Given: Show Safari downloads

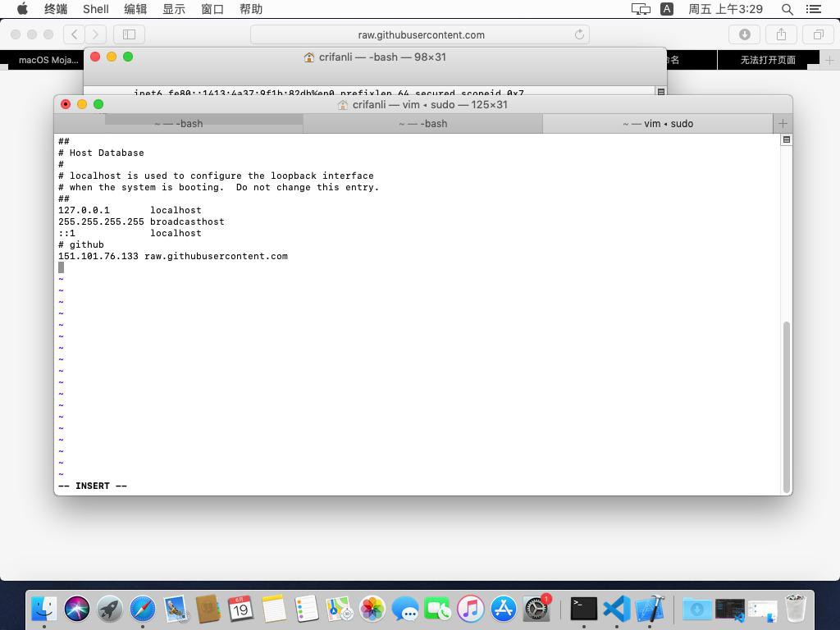Looking at the screenshot, I should (745, 34).
